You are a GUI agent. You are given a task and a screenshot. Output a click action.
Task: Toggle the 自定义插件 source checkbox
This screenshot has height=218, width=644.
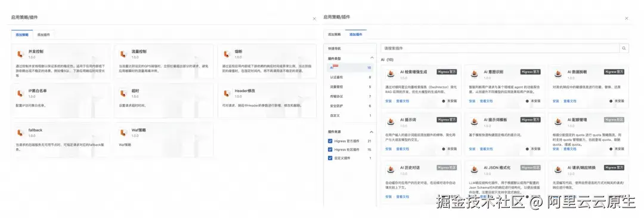click(x=330, y=158)
